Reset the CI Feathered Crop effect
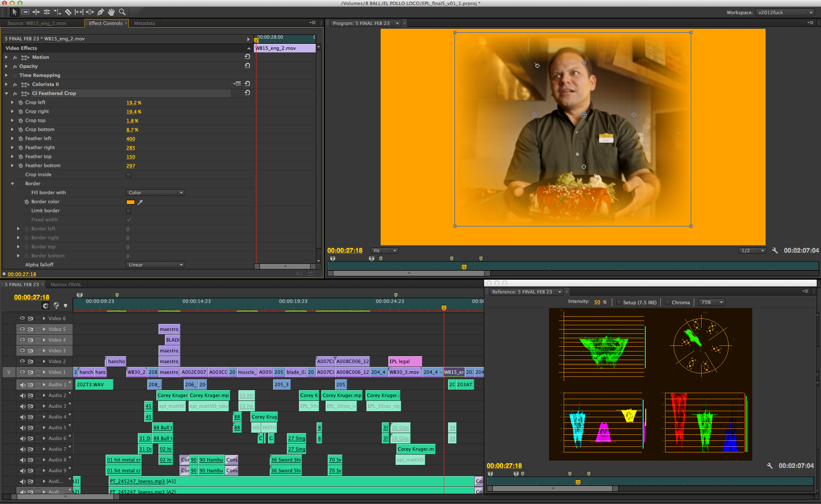Viewport: 821px width, 504px height. [247, 93]
